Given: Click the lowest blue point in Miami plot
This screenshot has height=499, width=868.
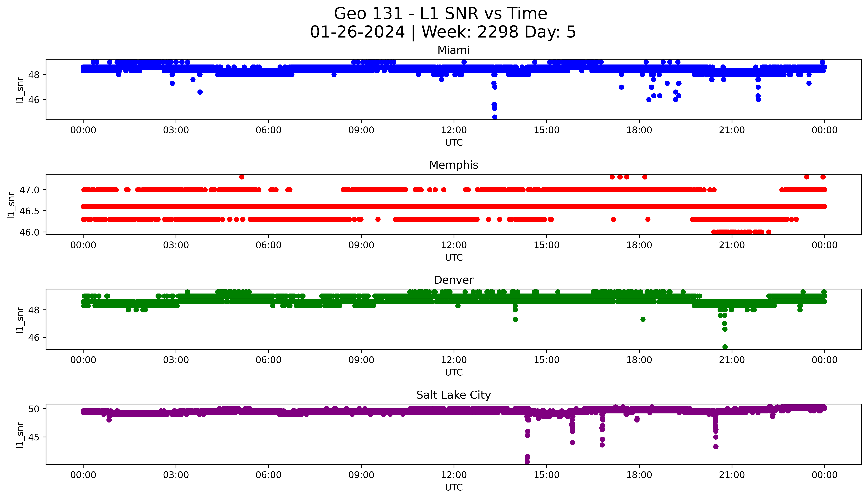Looking at the screenshot, I should coord(494,117).
